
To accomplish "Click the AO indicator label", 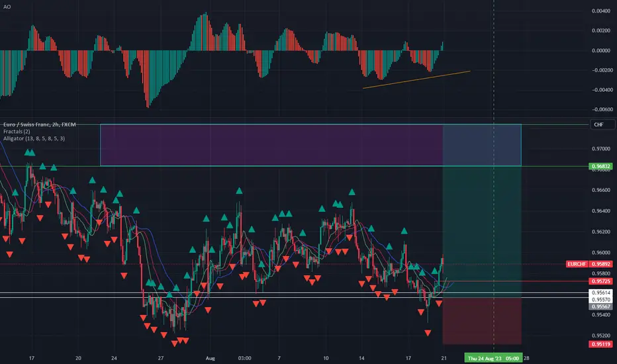I will click(7, 7).
